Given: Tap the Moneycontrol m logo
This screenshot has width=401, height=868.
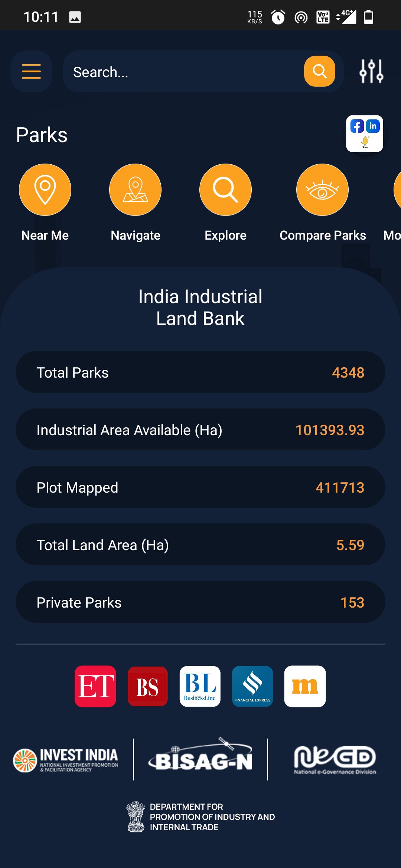Looking at the screenshot, I should tap(305, 686).
